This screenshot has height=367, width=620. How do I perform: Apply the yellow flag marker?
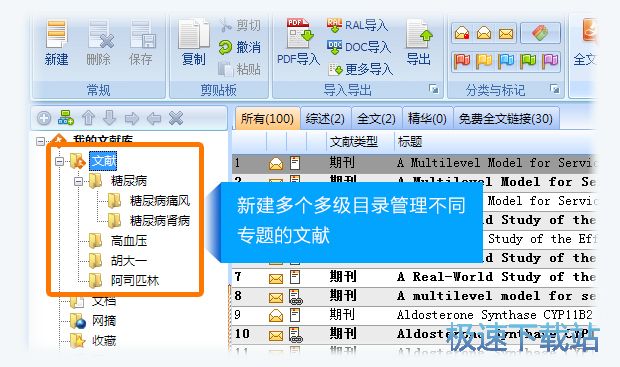(x=484, y=61)
